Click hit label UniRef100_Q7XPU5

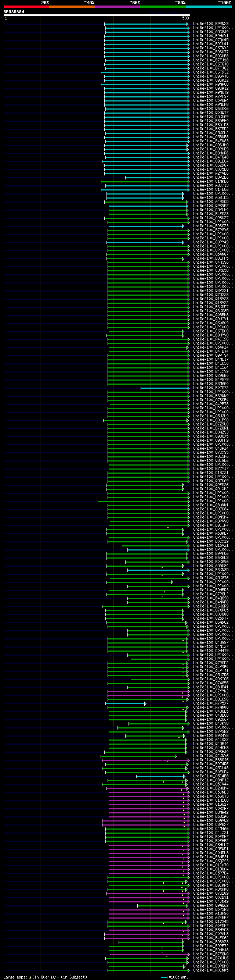pyautogui.click(x=211, y=610)
